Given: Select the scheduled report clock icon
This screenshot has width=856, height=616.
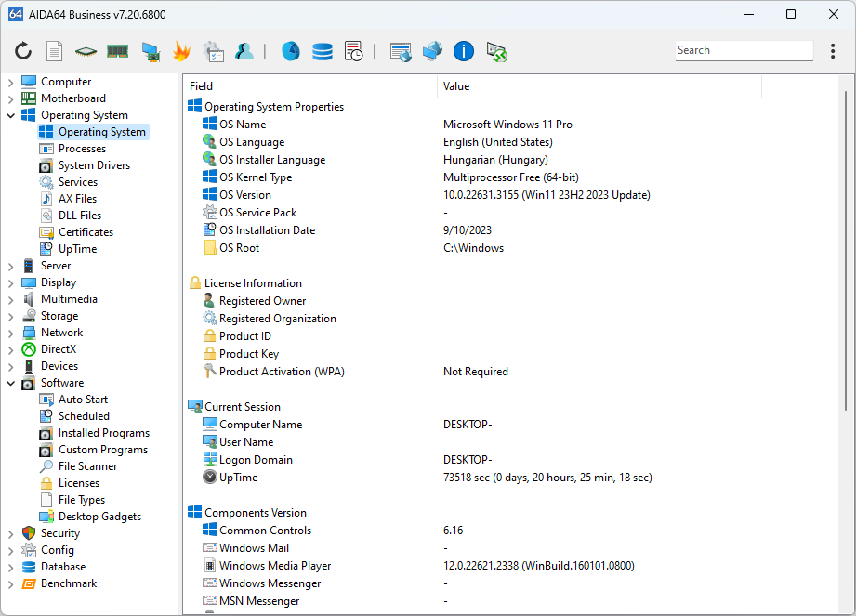Looking at the screenshot, I should [353, 51].
